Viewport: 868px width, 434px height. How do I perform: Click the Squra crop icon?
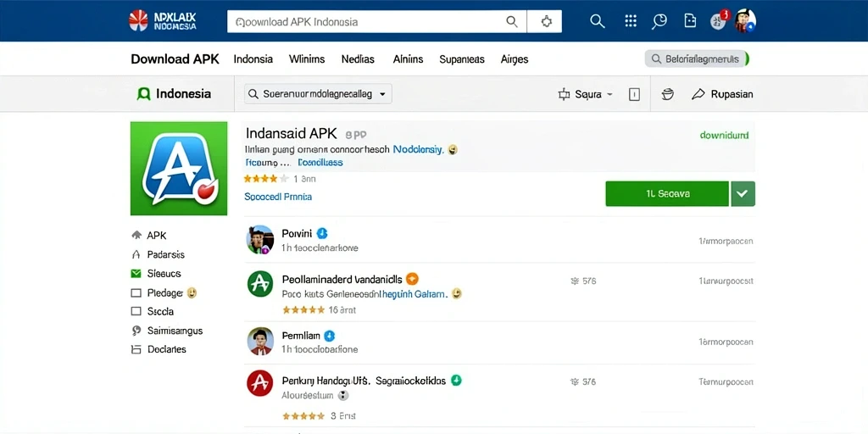(x=564, y=94)
